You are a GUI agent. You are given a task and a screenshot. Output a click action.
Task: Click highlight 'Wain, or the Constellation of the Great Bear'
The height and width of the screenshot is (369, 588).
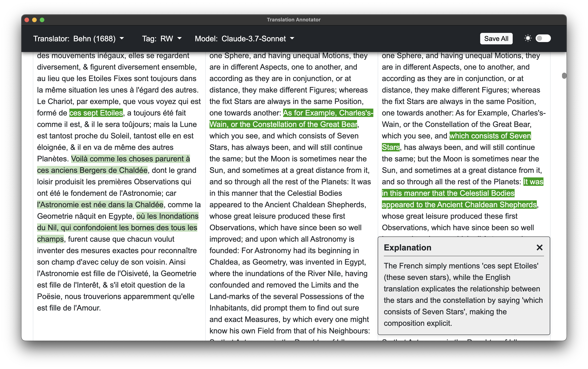point(283,124)
